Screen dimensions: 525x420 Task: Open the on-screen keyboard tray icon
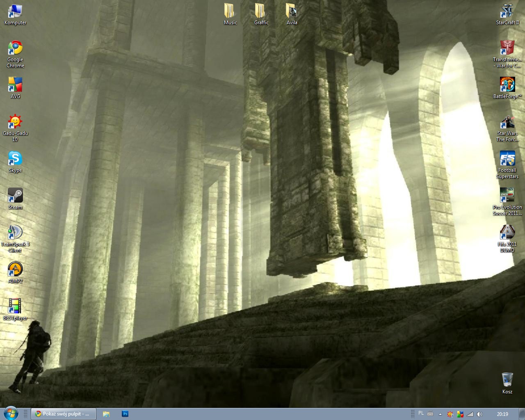coord(430,414)
